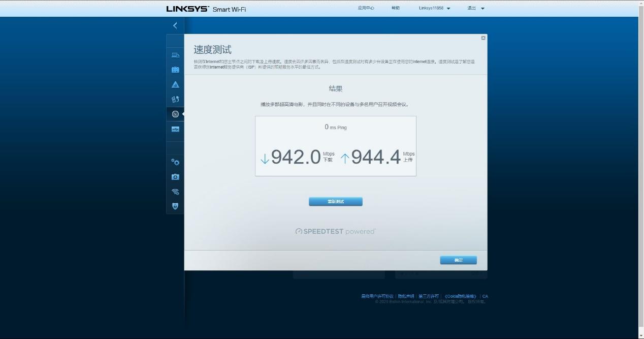Collapse the sidebar using the chevron arrow

(x=175, y=25)
